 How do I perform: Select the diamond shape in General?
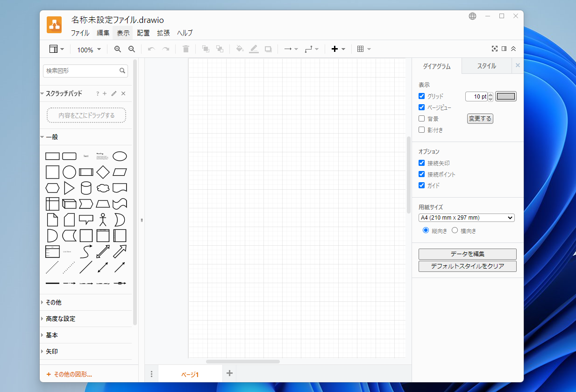pos(103,172)
